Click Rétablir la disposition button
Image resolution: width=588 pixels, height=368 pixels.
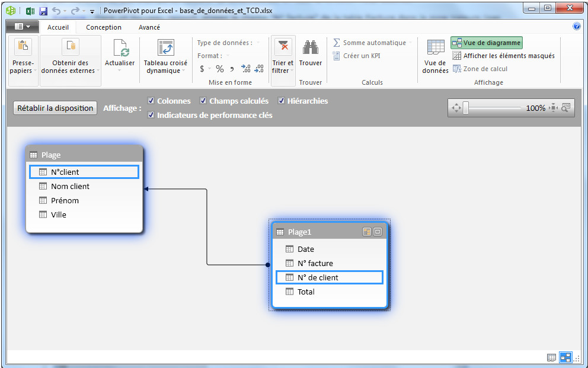click(55, 108)
